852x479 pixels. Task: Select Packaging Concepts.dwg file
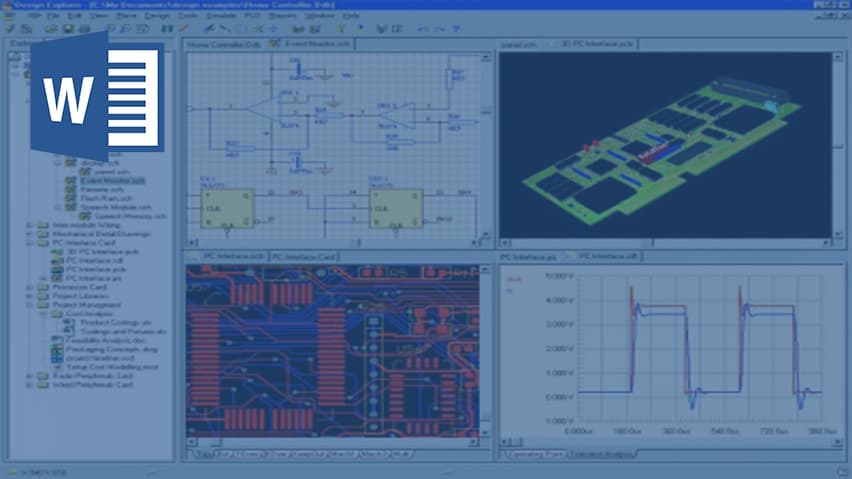[112, 349]
